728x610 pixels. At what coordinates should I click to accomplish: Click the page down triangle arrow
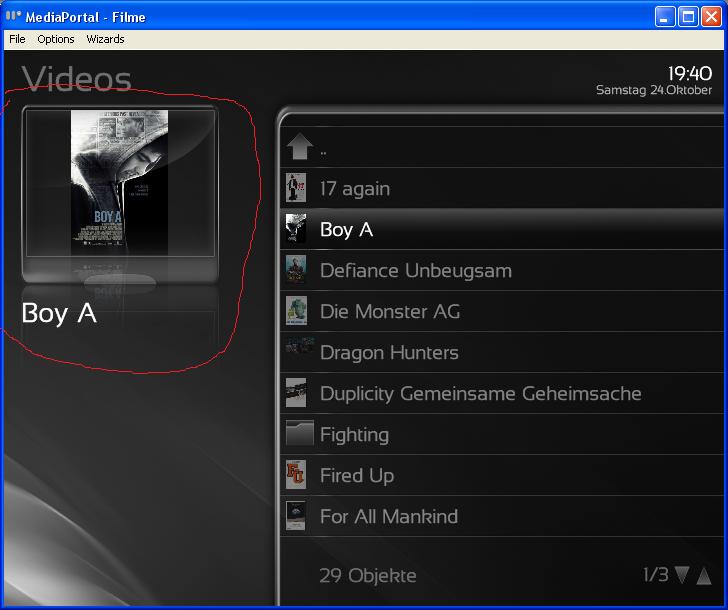click(682, 575)
